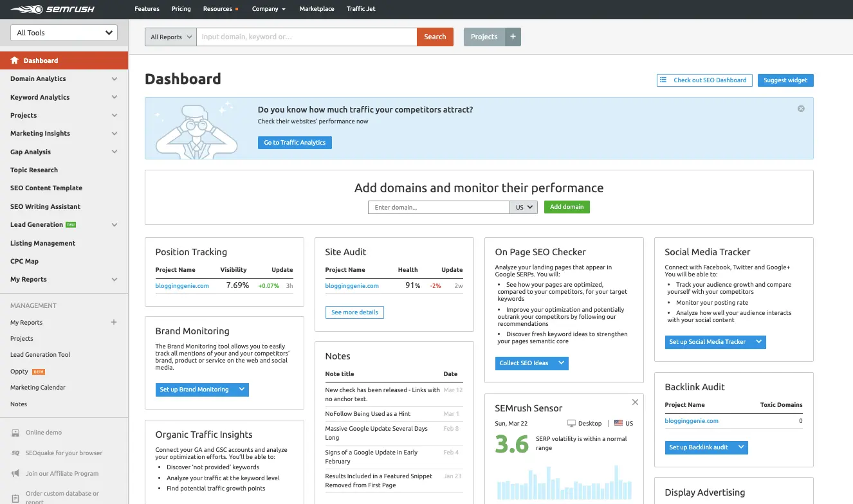Open the Resources menu
Viewport: 853px width, 504px height.
pos(221,9)
